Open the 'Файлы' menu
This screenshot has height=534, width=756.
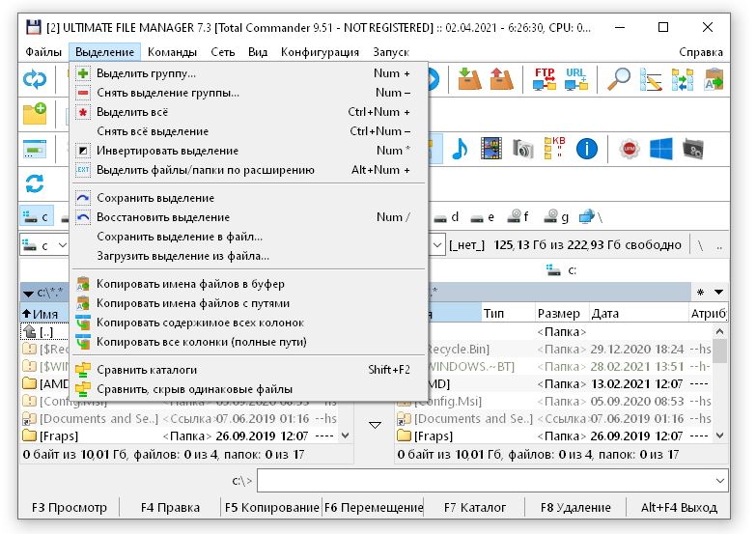43,51
